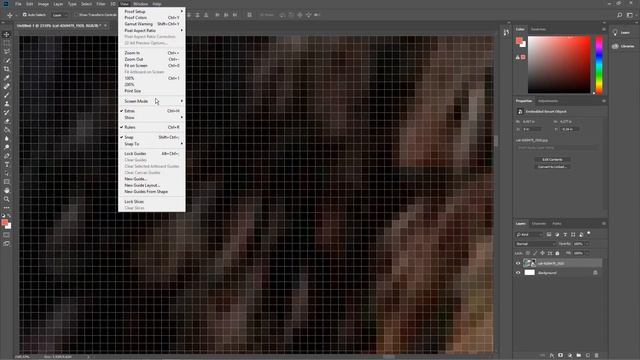This screenshot has height=360, width=640.
Task: Open the blend mode Normal dropdown
Action: [535, 244]
